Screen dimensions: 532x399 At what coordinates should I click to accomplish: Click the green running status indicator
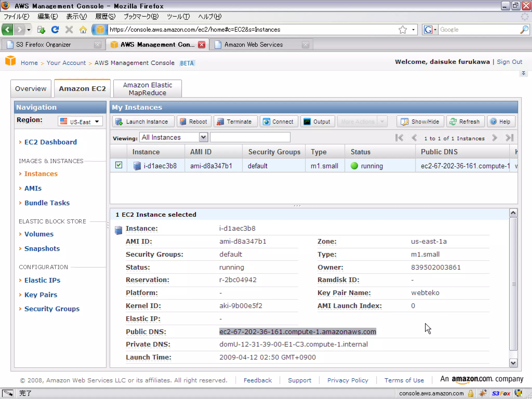pyautogui.click(x=354, y=166)
